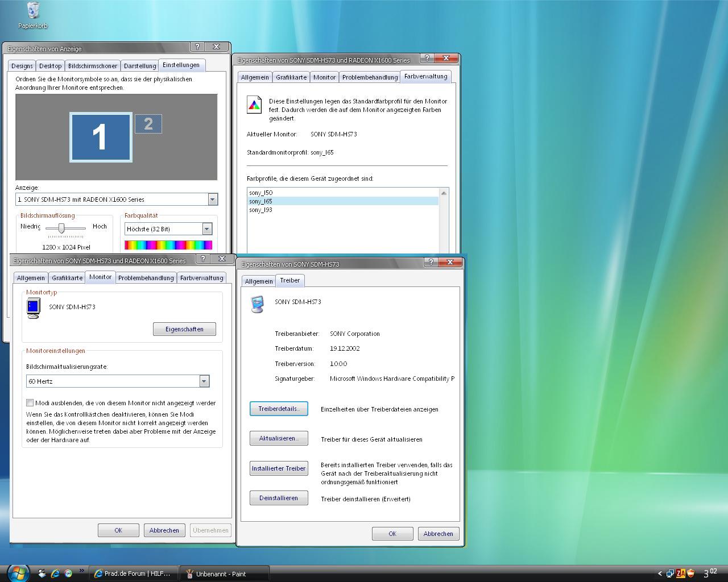
Task: Click the Eigenschaften button under Monitortyp
Action: tap(184, 329)
